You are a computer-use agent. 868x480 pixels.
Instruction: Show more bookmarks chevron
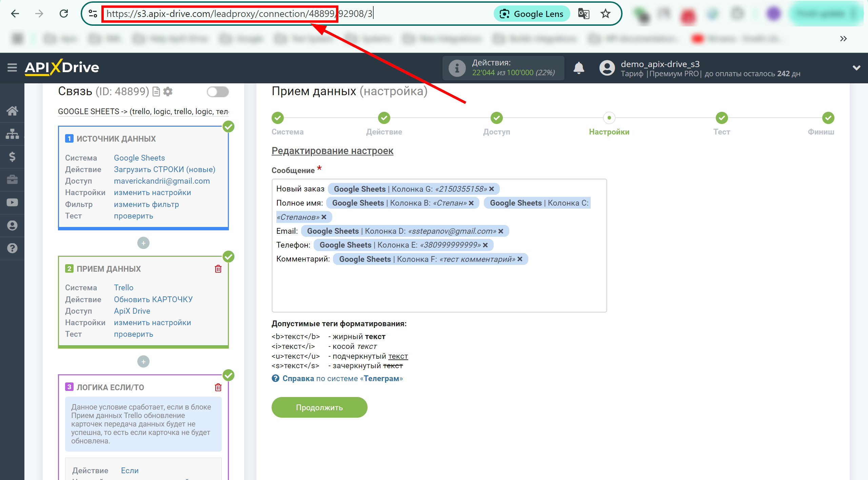tap(844, 39)
